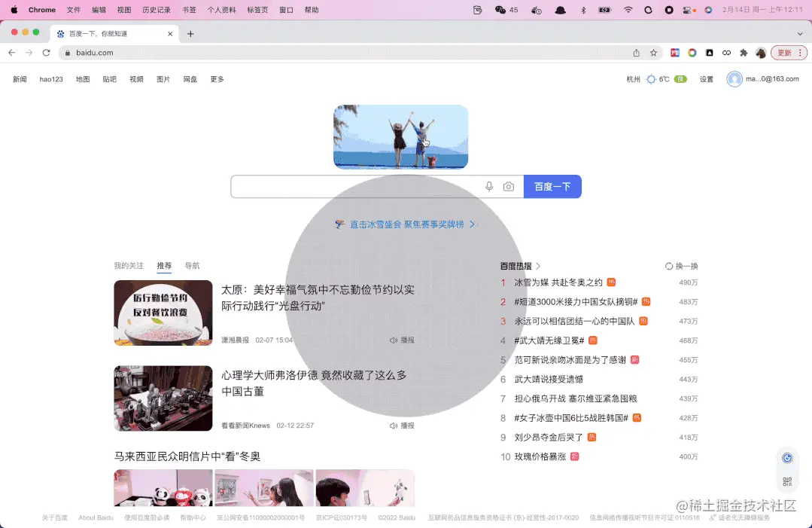Image resolution: width=812 pixels, height=528 pixels.
Task: Click the browser back arrow
Action: [12, 53]
